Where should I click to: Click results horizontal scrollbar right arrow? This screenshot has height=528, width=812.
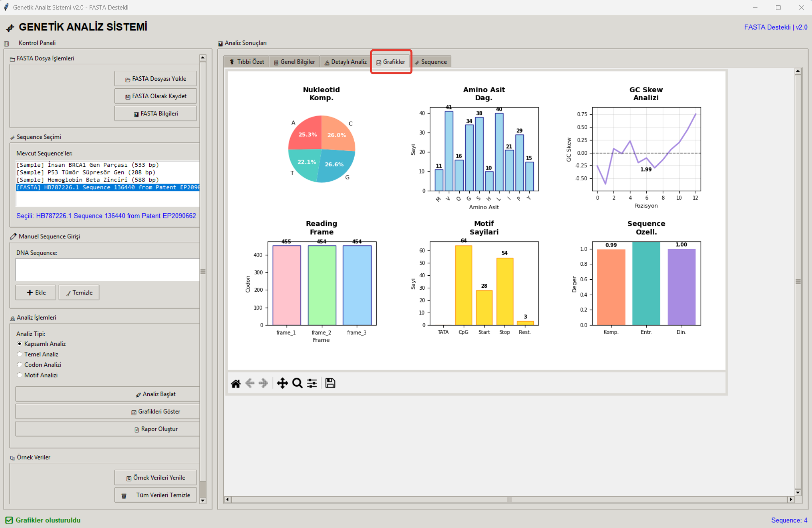(791, 499)
